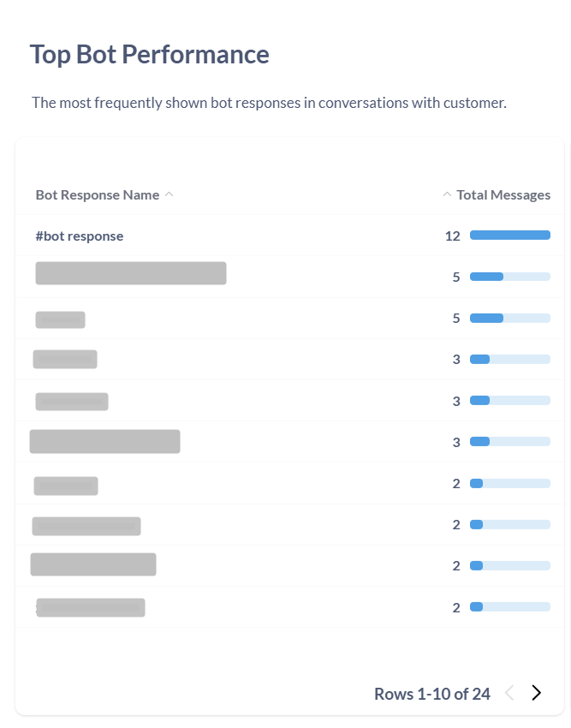Click the caret before Total Messages header
This screenshot has height=728, width=571.
click(x=447, y=194)
